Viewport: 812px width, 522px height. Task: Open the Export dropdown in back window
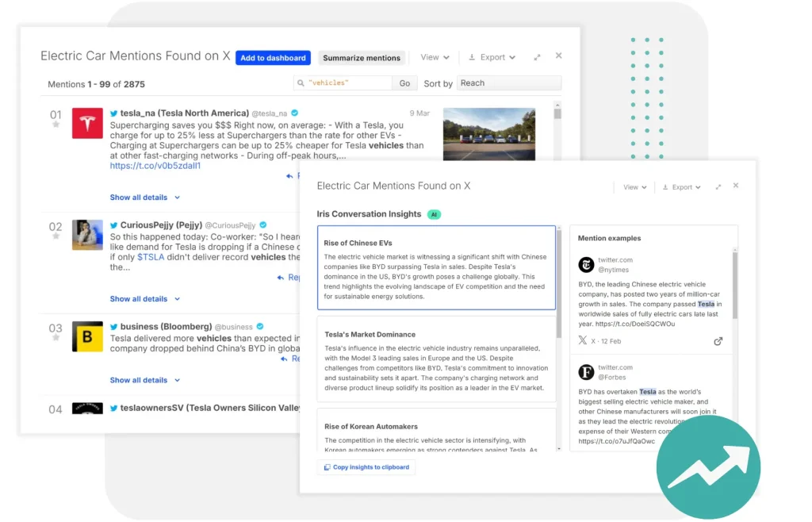492,57
